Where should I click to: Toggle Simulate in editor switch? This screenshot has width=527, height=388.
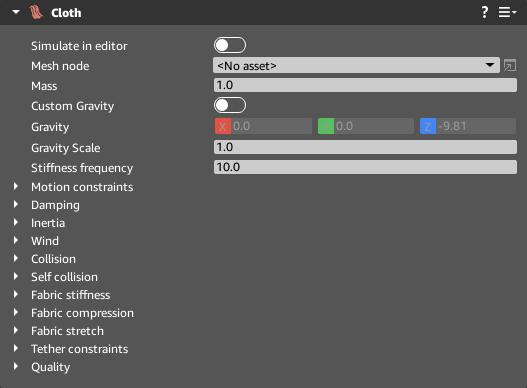[x=230, y=45]
